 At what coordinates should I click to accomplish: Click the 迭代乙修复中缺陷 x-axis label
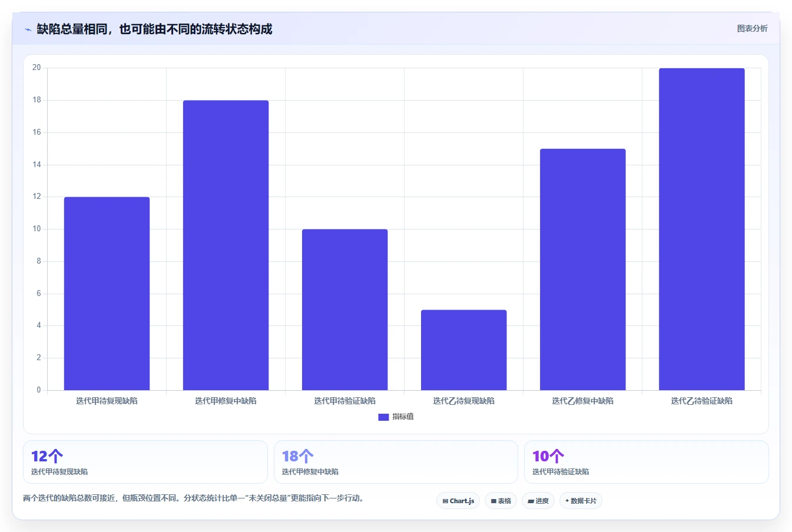582,401
